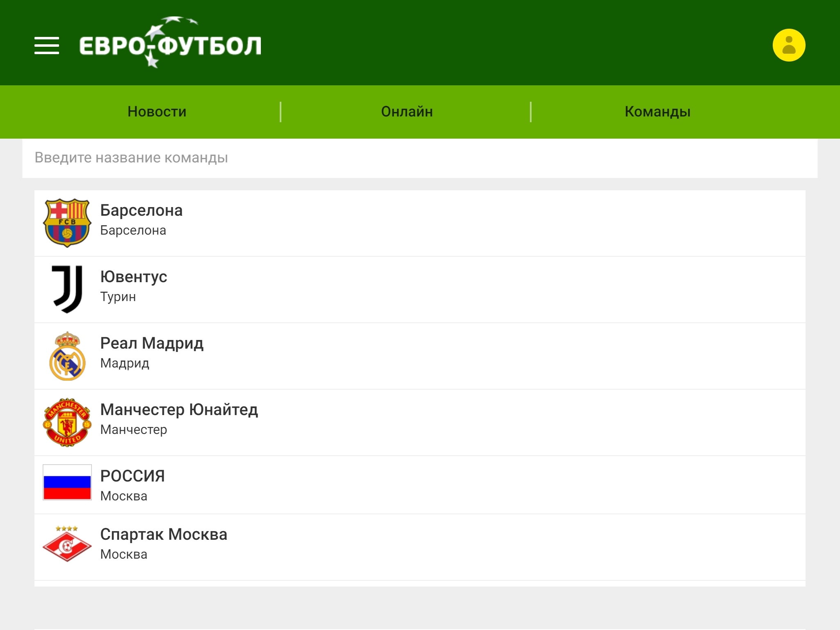The image size is (840, 630).
Task: Click the Real Madrid crest
Action: [x=67, y=356]
